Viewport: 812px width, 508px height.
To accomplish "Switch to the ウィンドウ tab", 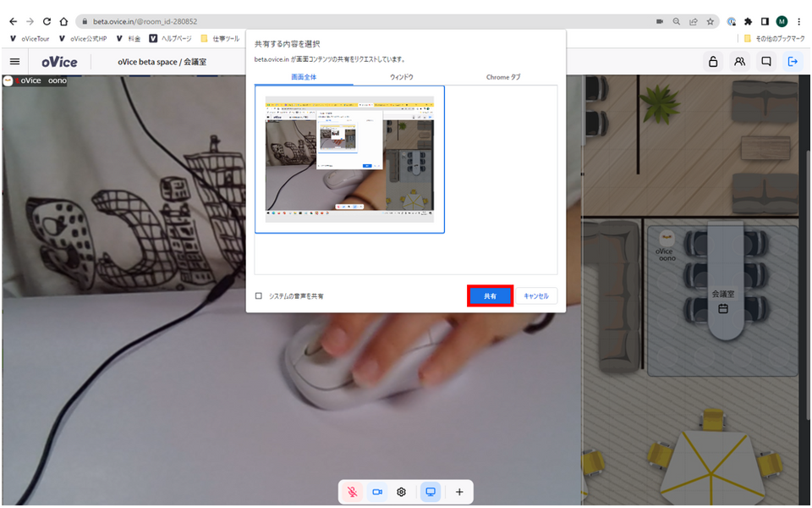I will click(x=402, y=77).
